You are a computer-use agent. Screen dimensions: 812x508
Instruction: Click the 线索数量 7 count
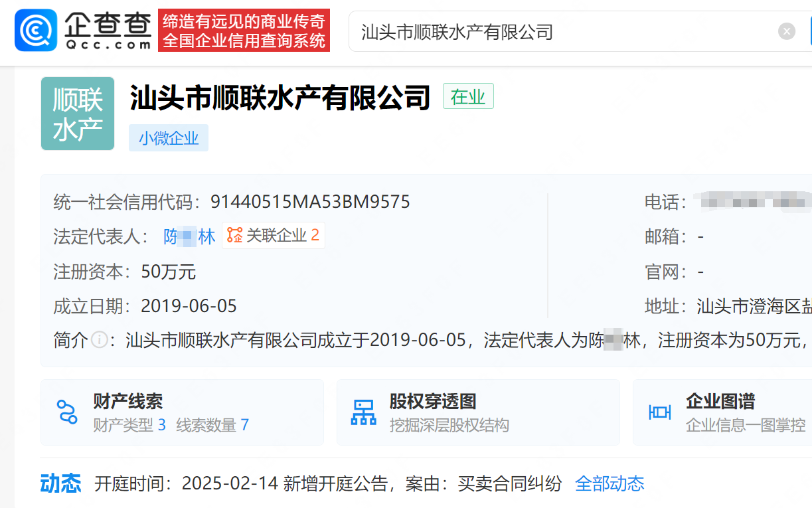point(212,425)
